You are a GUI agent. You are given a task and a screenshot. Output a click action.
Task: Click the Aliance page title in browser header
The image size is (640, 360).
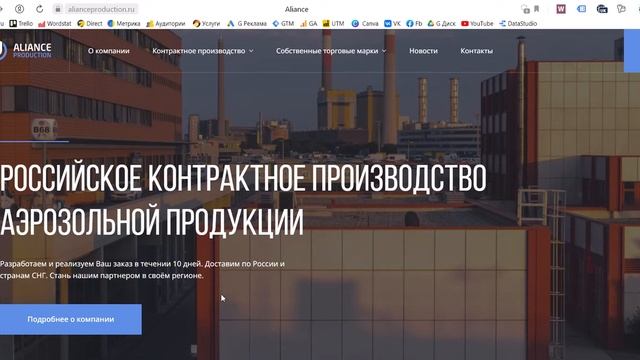[x=297, y=9]
